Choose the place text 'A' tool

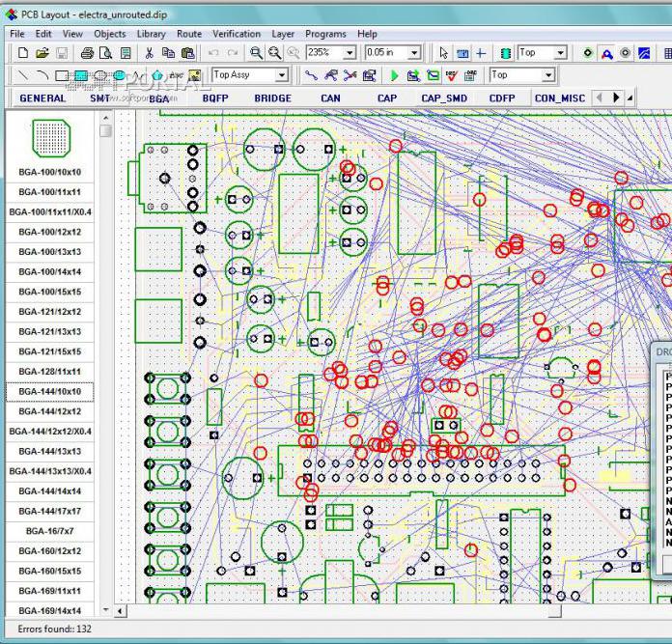(607, 53)
